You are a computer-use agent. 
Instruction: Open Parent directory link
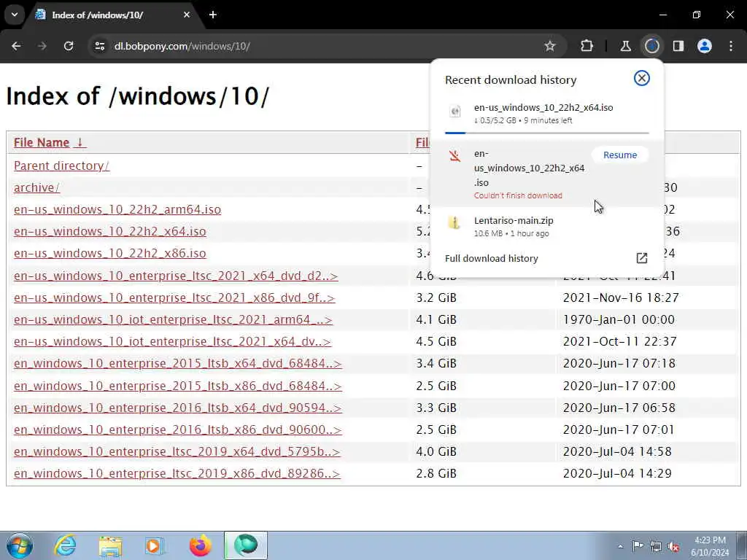coord(61,166)
